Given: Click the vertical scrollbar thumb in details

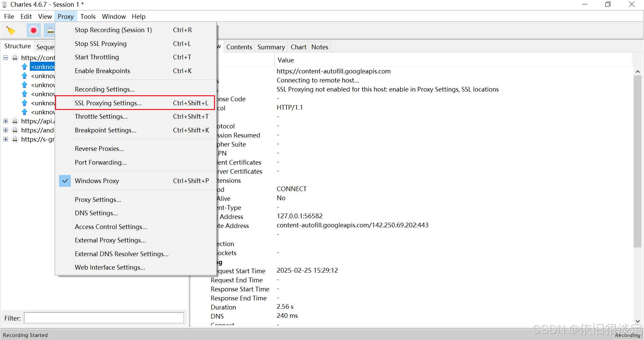Looking at the screenshot, I should pyautogui.click(x=638, y=162).
